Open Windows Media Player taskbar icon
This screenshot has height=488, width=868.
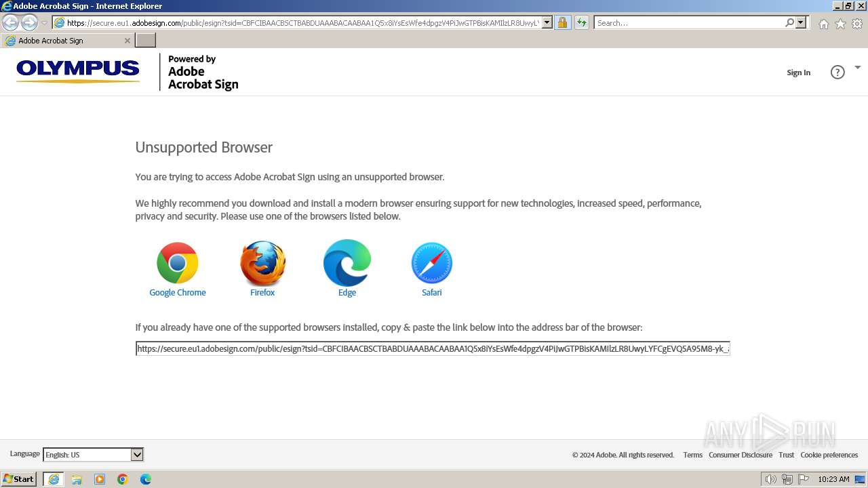pos(100,479)
